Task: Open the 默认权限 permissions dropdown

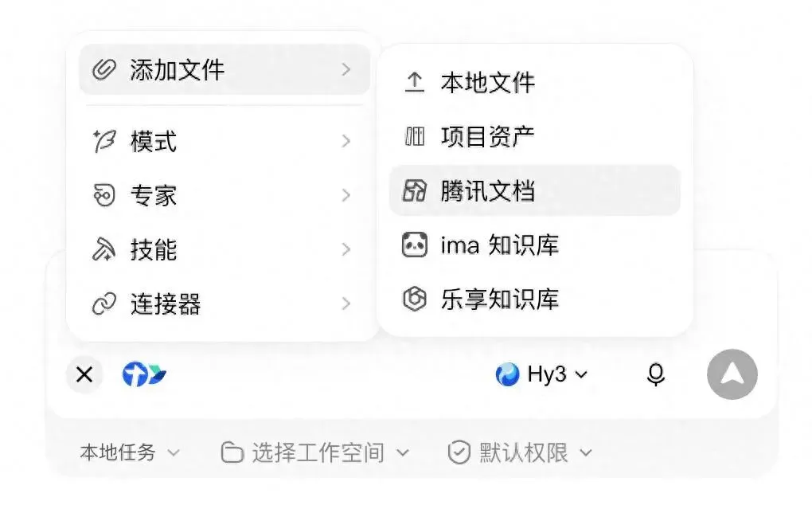Action: point(519,452)
